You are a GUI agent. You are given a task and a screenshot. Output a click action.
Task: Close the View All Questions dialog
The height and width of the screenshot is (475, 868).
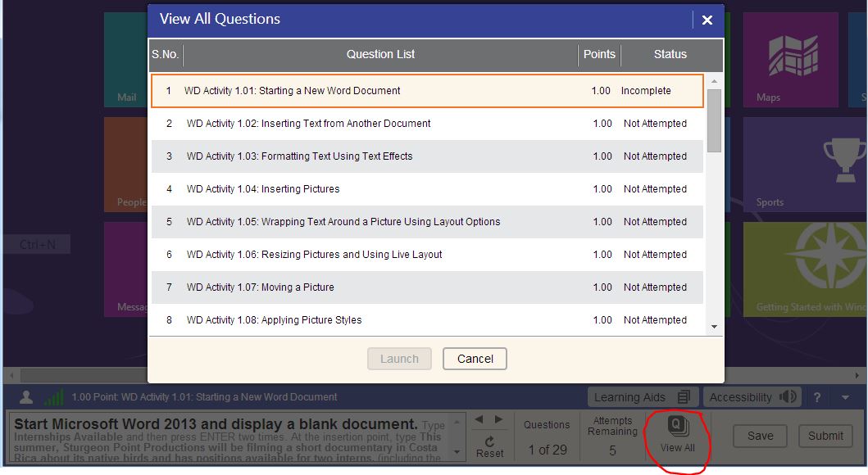click(x=707, y=20)
